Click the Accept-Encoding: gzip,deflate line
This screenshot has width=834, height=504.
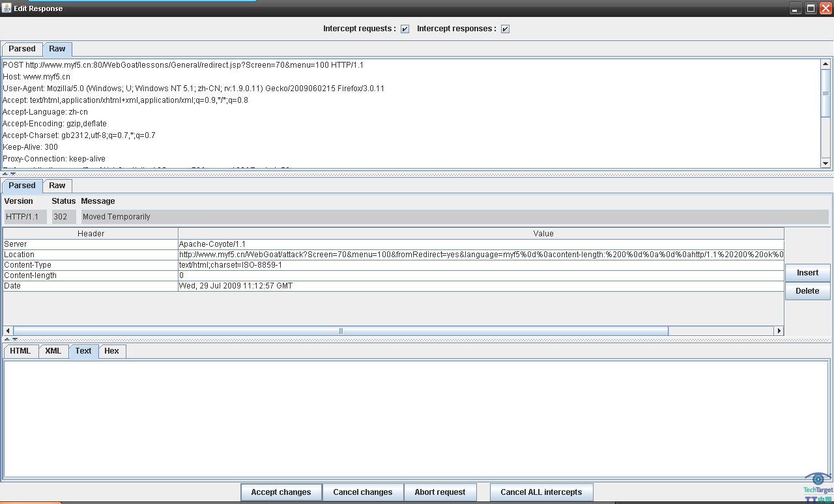tap(55, 124)
